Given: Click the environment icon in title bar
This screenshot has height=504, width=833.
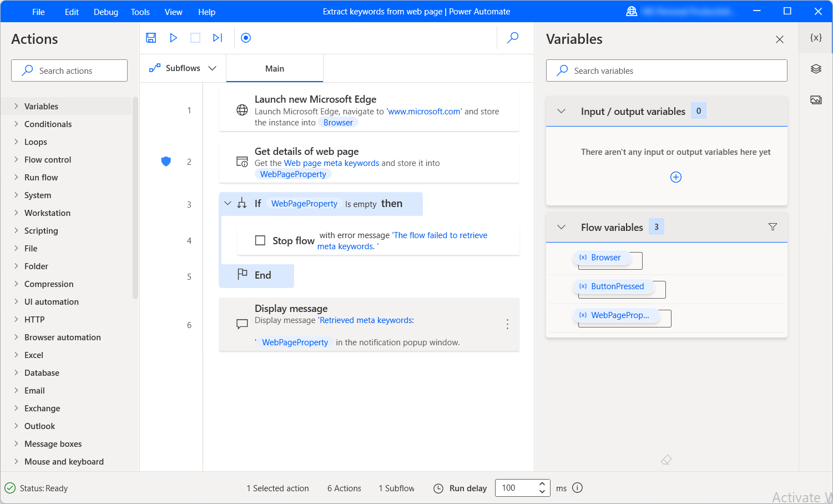Looking at the screenshot, I should tap(632, 11).
